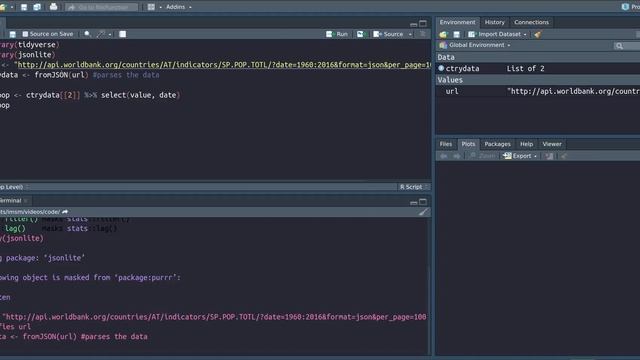Load workspace icon in Environment pane

pyautogui.click(x=443, y=35)
